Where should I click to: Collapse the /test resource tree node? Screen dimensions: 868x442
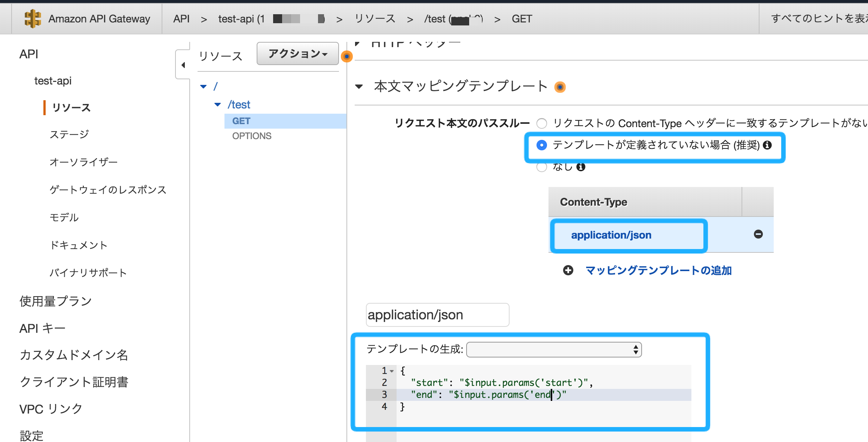(217, 105)
